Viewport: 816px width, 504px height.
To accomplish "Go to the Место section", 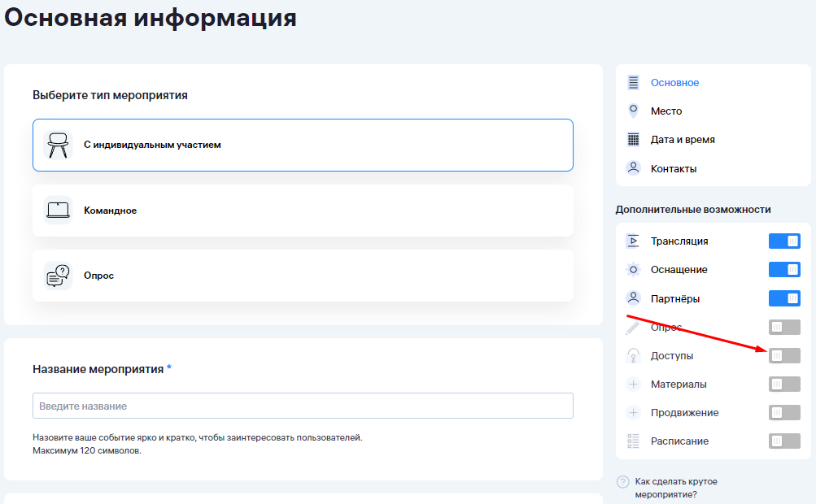I will click(x=666, y=111).
